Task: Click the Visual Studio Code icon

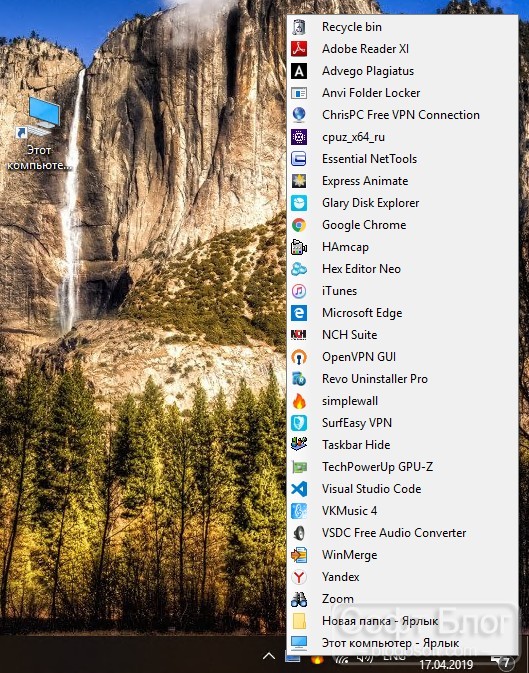Action: 299,489
